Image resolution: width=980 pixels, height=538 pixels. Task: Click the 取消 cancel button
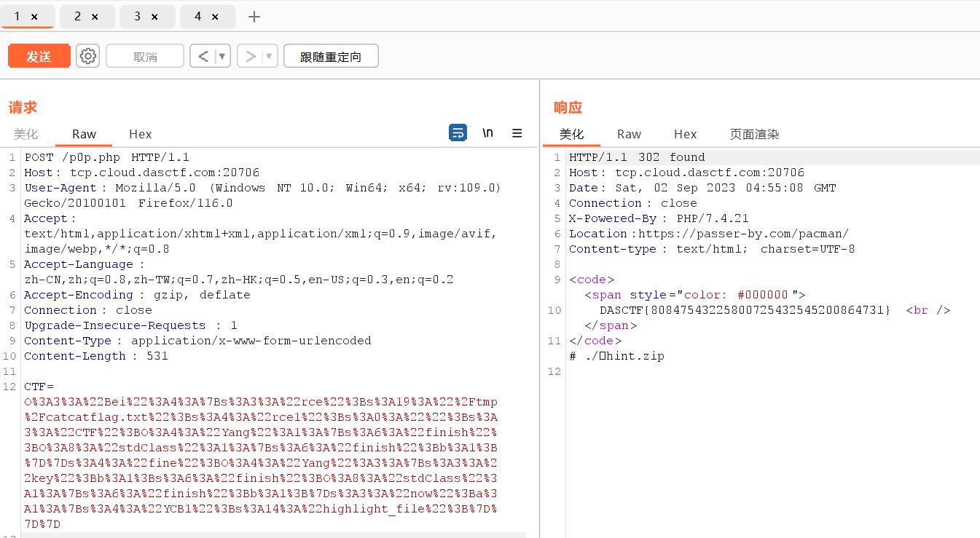[x=145, y=56]
